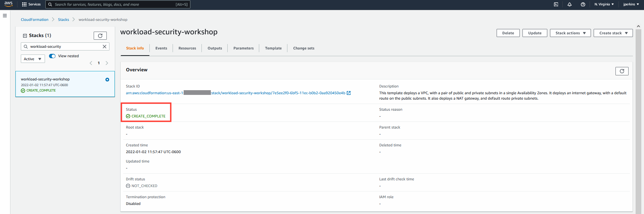Click the NOT_CHECKED drift status
This screenshot has width=644, height=214.
click(x=142, y=186)
